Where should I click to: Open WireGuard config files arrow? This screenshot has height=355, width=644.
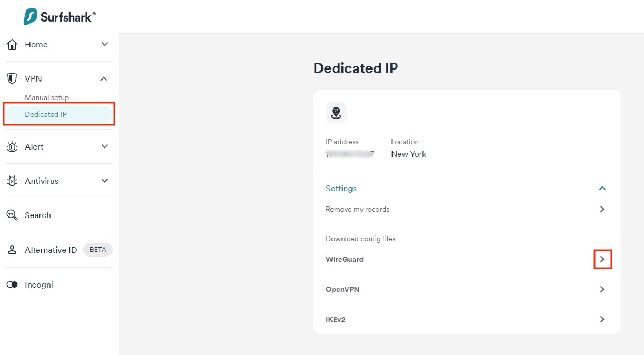[x=602, y=259]
